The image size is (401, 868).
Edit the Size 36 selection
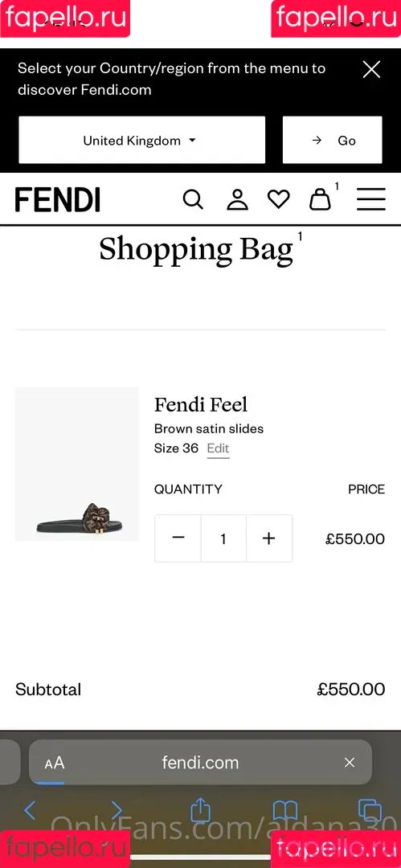pos(219,448)
